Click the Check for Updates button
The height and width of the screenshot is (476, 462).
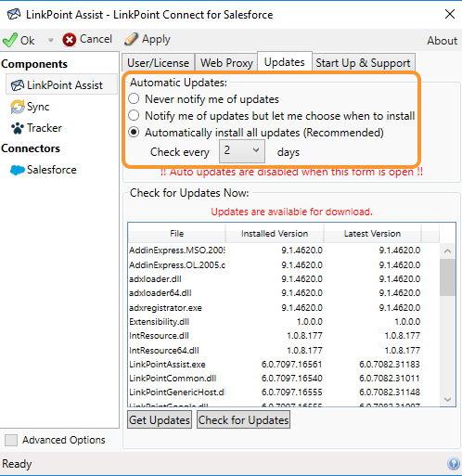click(243, 419)
